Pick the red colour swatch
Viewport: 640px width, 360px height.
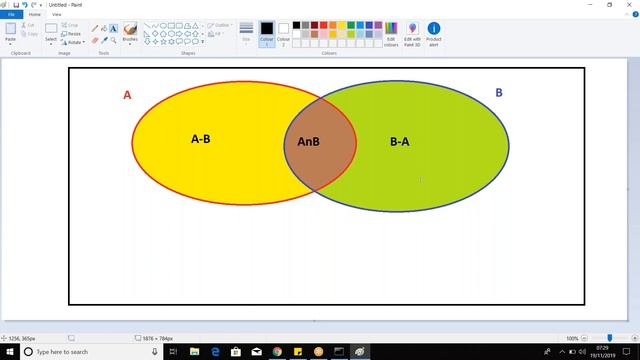pyautogui.click(x=324, y=25)
